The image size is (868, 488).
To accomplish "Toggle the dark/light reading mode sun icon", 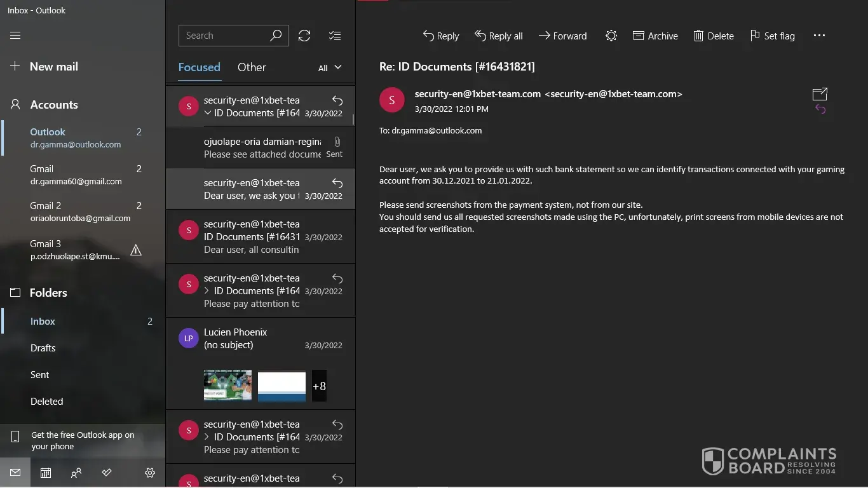I will 611,36.
